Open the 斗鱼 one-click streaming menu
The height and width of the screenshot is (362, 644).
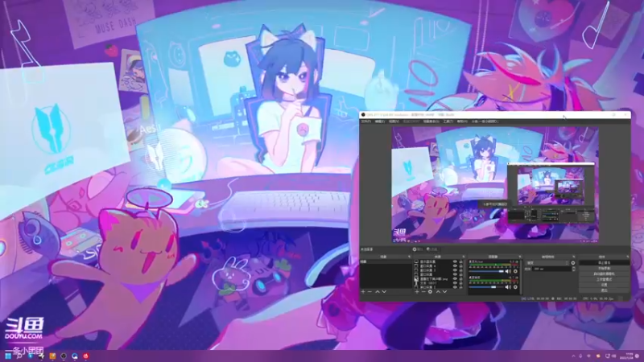[485, 121]
